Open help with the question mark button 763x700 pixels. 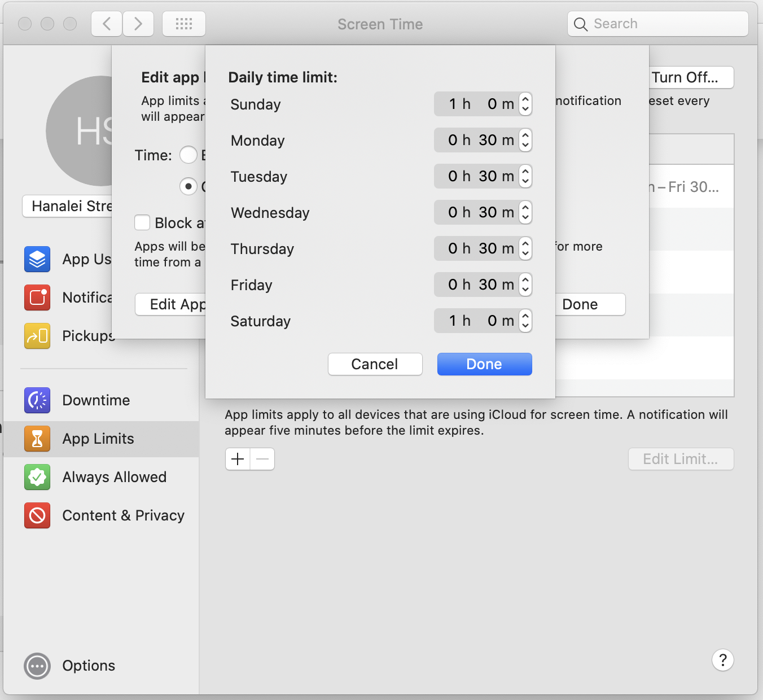723,660
